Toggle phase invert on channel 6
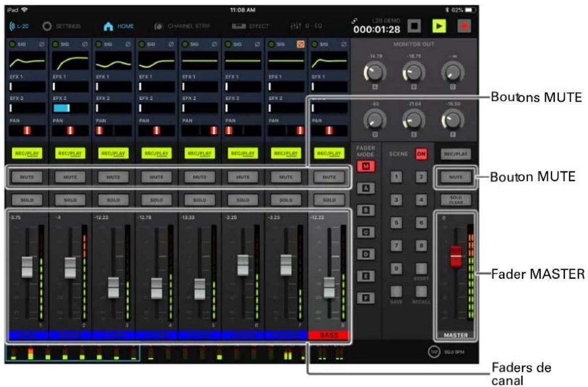 [257, 44]
